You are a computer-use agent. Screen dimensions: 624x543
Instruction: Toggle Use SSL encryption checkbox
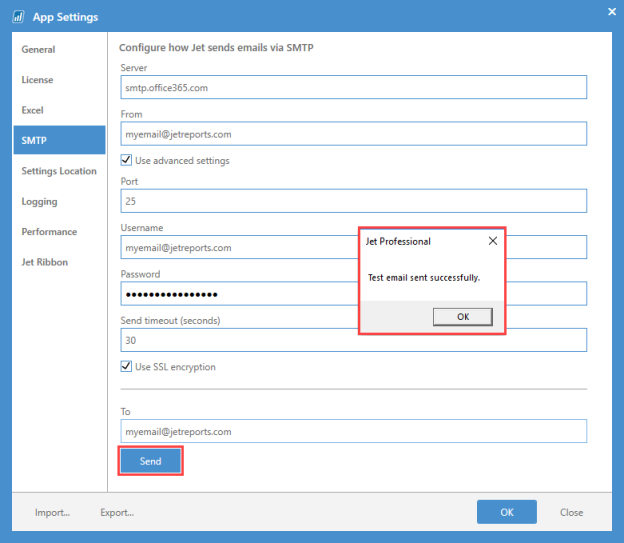(x=126, y=366)
